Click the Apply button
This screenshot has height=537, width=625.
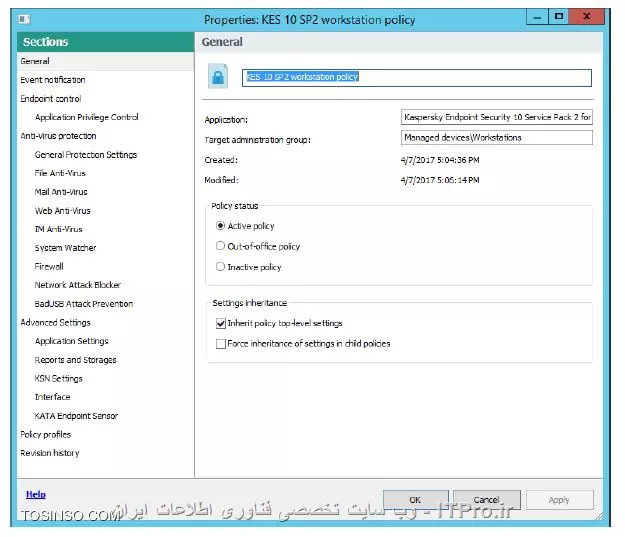tap(560, 500)
